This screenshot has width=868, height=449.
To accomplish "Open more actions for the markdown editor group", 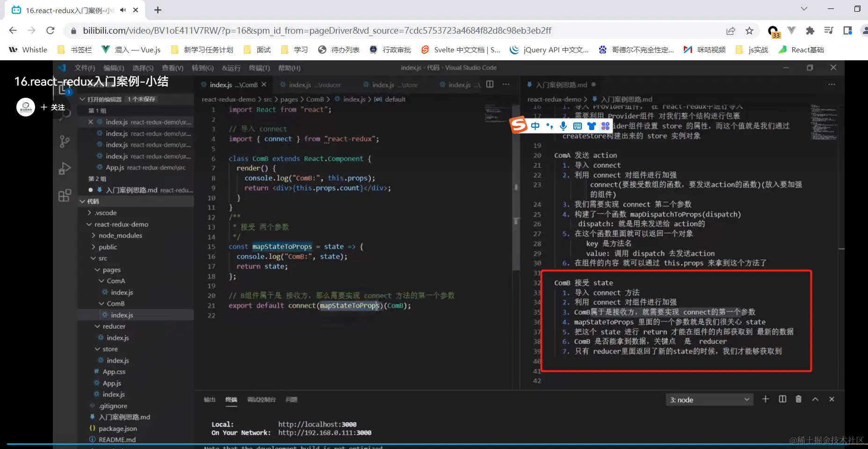I will coord(832,84).
